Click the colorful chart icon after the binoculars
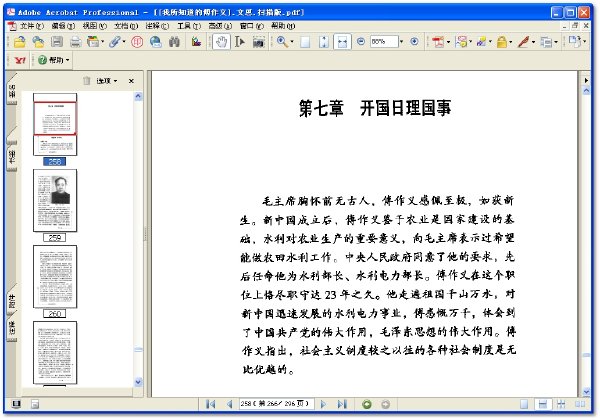600x420 pixels. (x=196, y=42)
